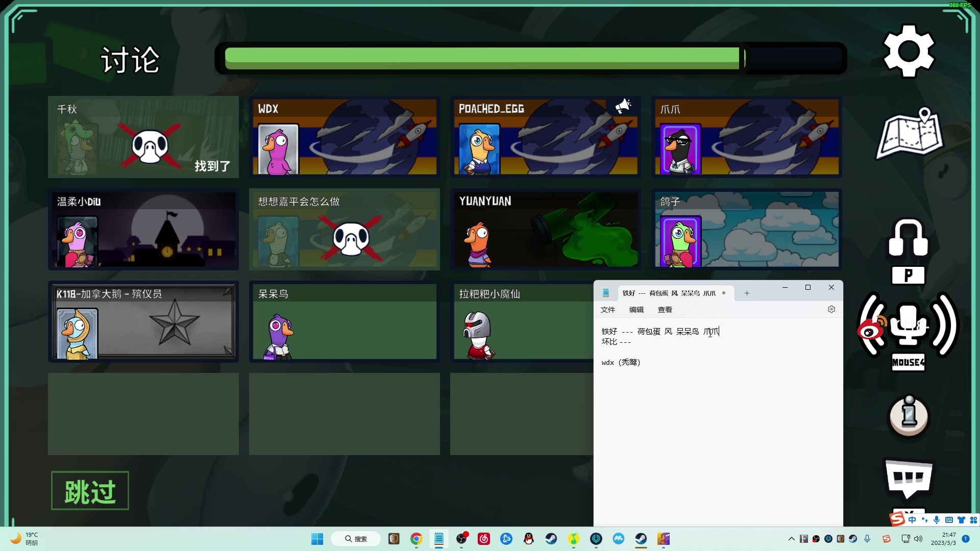Select the K118-加拿大鹅 player card
Image resolution: width=980 pixels, height=551 pixels.
click(x=143, y=321)
